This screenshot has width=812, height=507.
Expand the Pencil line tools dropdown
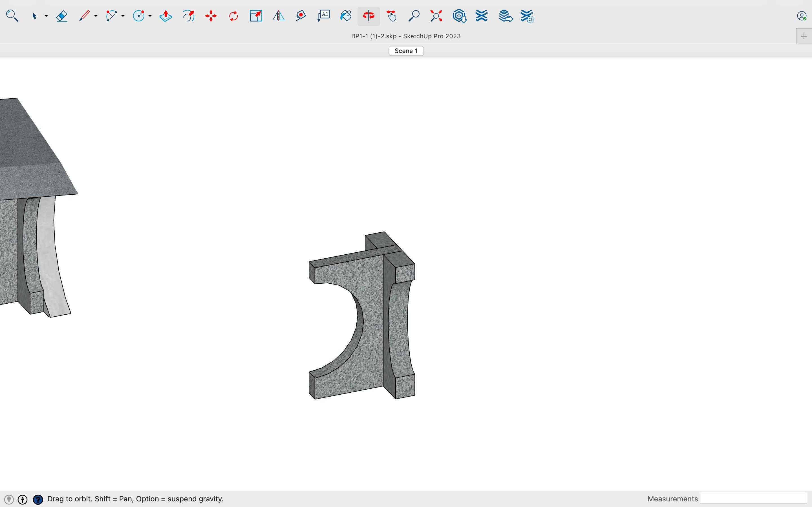tap(96, 16)
